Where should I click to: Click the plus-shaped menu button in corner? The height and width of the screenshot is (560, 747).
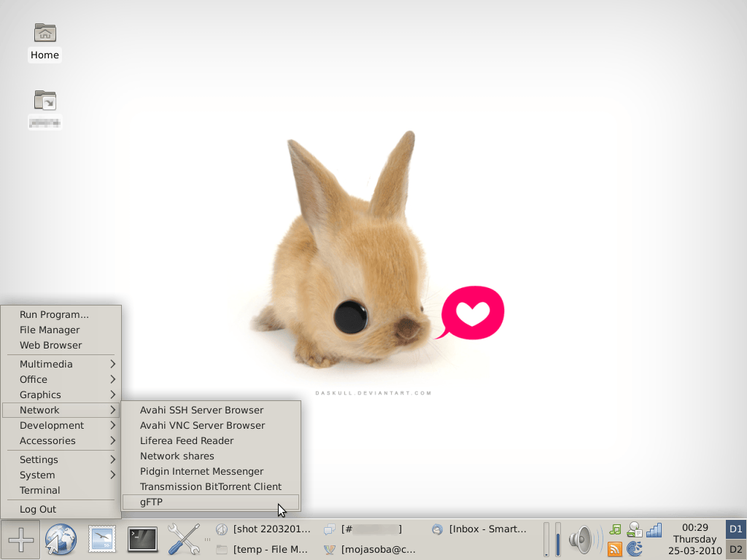point(20,540)
